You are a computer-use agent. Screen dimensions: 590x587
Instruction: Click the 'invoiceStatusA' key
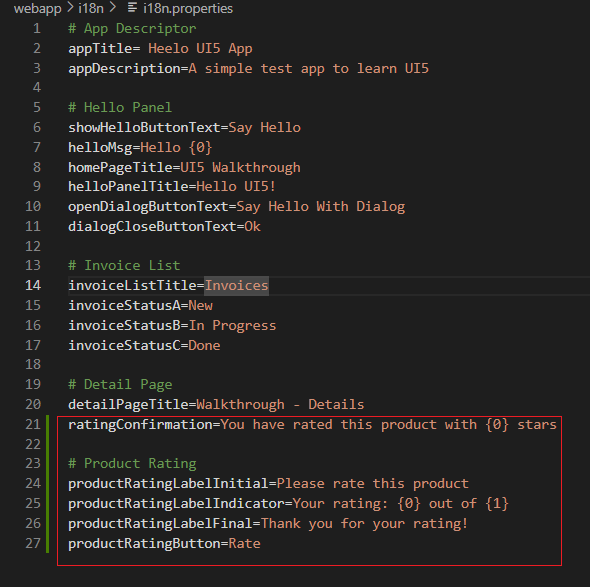(124, 306)
